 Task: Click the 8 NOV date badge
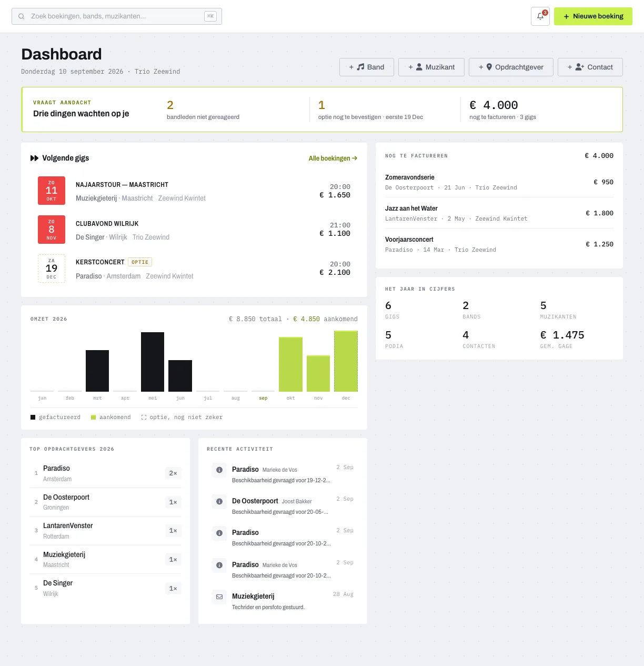[52, 230]
